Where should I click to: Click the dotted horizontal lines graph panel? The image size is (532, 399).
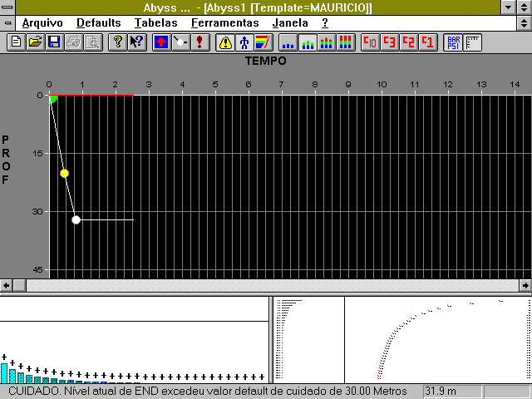pyautogui.click(x=308, y=340)
